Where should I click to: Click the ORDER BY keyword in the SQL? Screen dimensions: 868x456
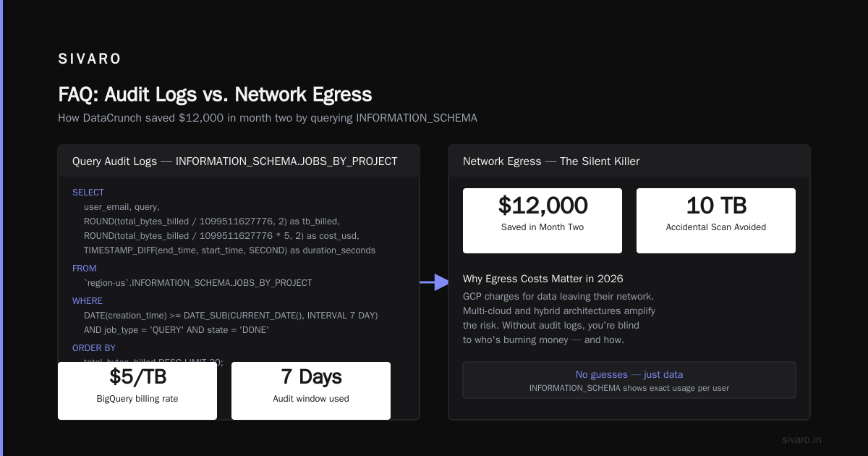pos(94,348)
